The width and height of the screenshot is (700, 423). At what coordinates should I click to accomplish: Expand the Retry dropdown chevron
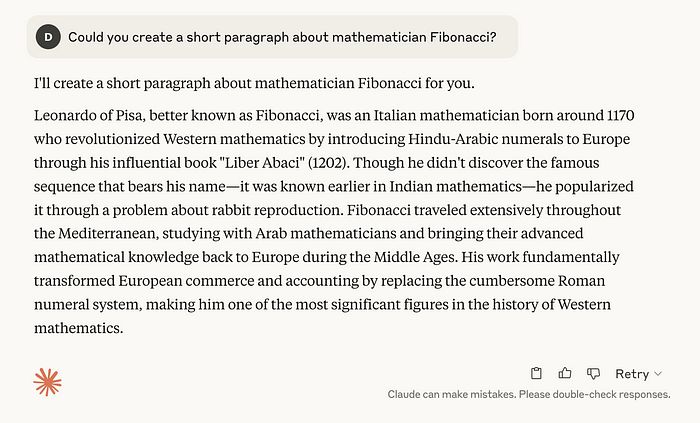pos(658,373)
